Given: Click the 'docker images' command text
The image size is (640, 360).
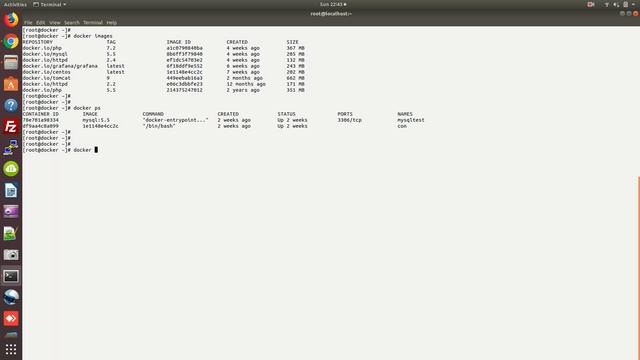Looking at the screenshot, I should click(x=93, y=36).
